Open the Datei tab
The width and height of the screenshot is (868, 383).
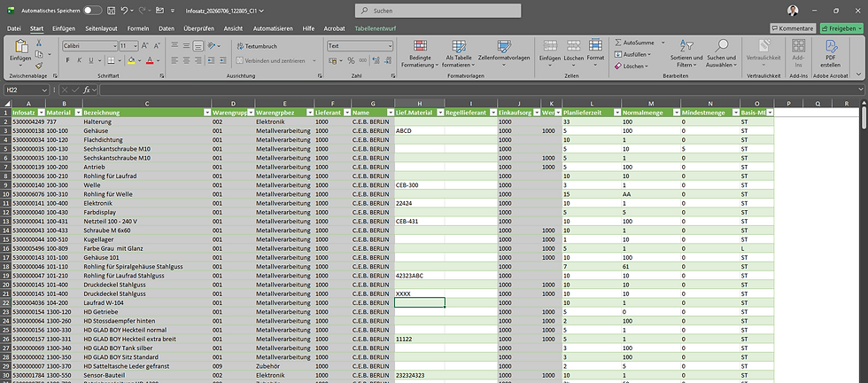14,28
